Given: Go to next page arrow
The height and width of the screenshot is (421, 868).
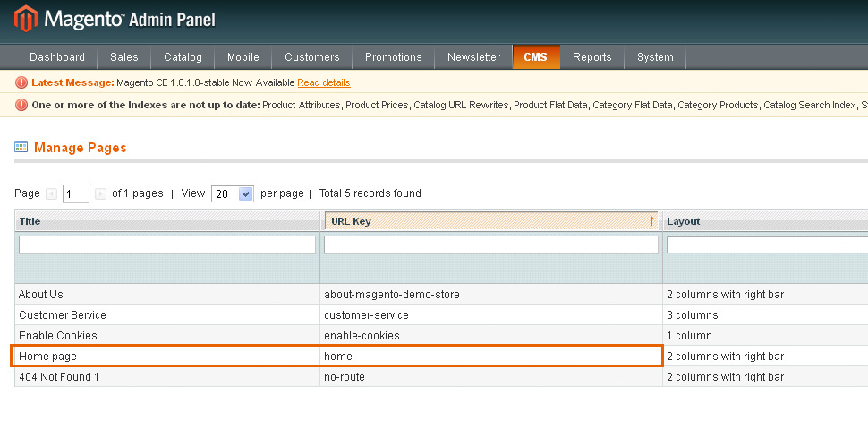Looking at the screenshot, I should (x=100, y=193).
